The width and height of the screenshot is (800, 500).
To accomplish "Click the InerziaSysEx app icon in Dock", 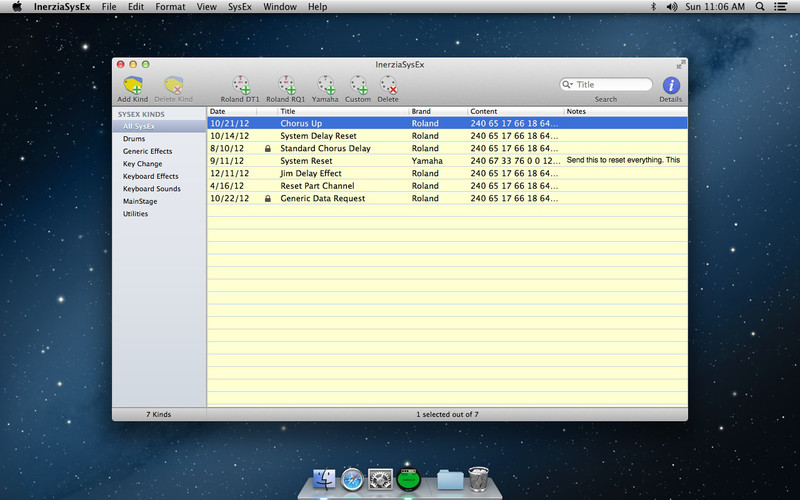I will point(409,479).
